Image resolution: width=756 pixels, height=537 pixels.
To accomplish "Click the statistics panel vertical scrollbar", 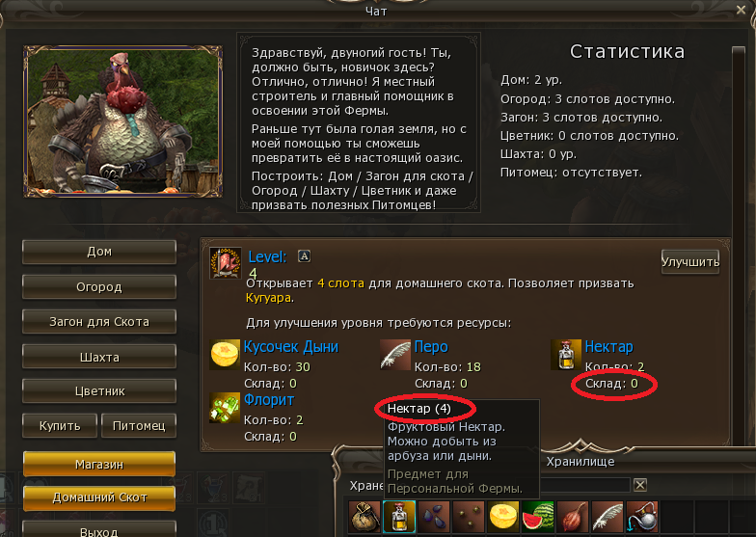I will 739,241.
